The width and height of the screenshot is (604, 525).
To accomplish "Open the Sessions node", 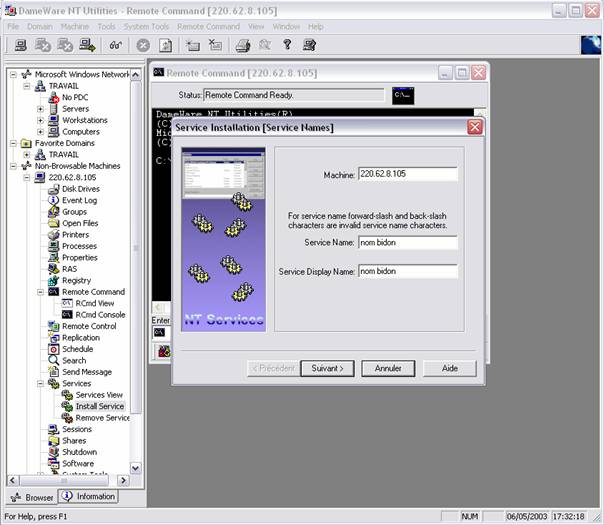I will 77,429.
